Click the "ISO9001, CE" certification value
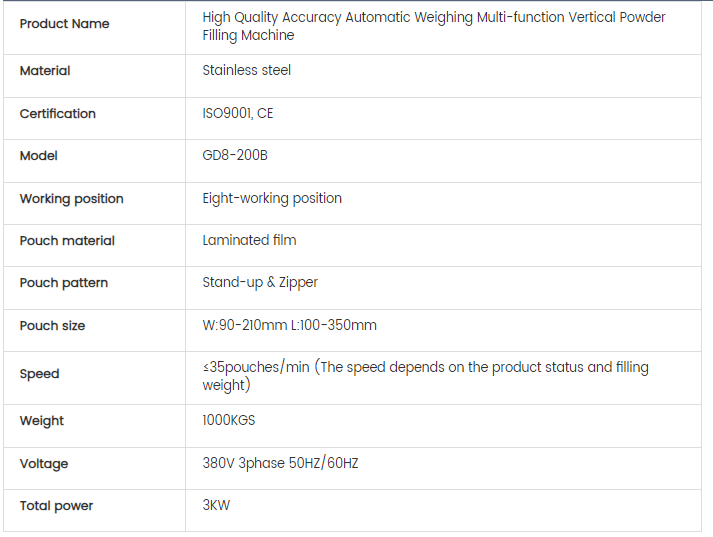713x537 pixels. [237, 114]
